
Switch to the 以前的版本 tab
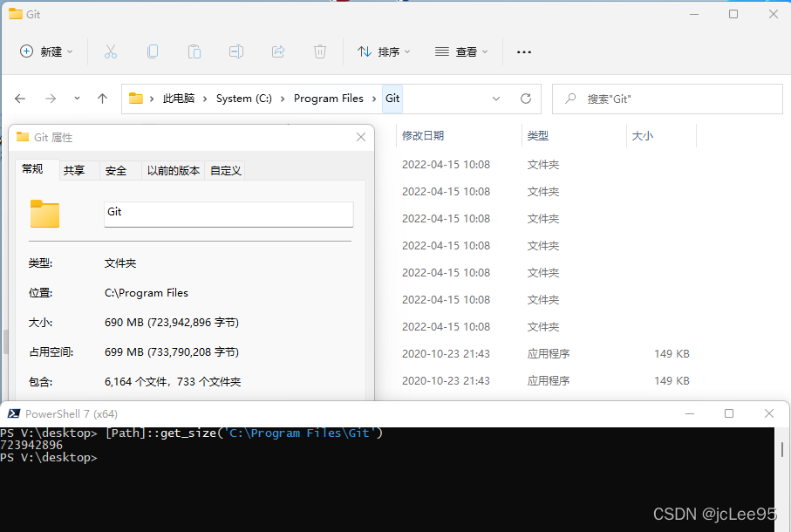click(x=174, y=170)
